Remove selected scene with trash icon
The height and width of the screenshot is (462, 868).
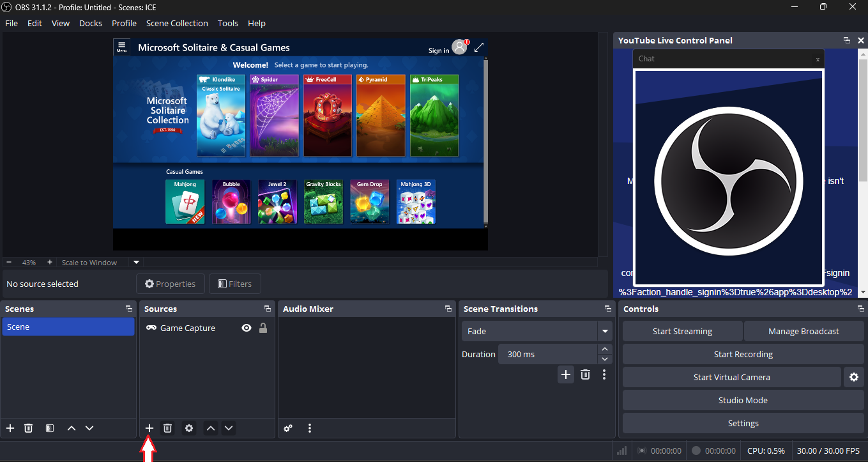[x=29, y=428]
